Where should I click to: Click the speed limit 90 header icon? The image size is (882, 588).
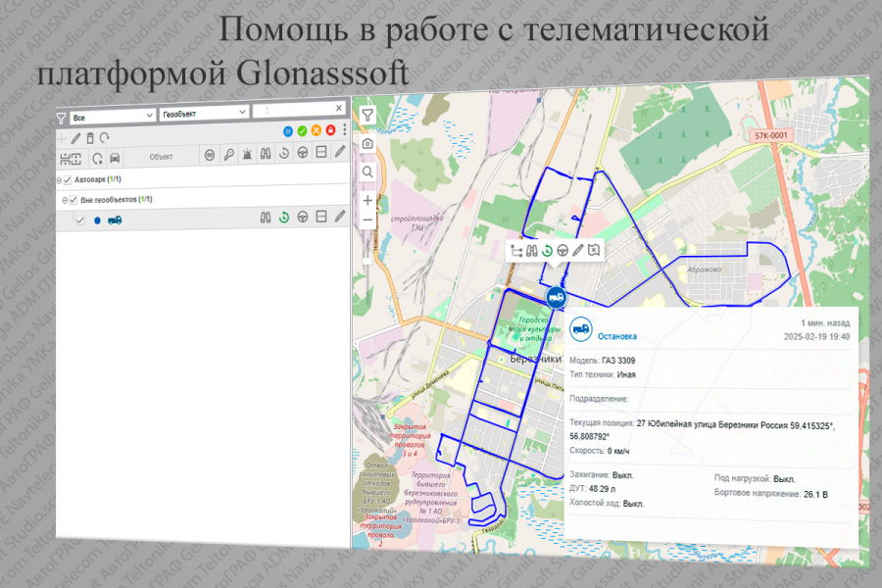pos(210,155)
